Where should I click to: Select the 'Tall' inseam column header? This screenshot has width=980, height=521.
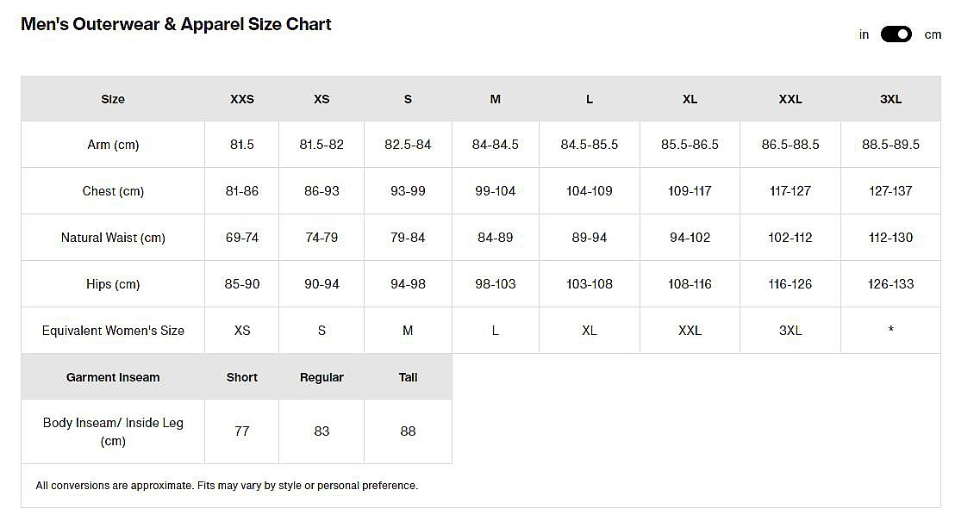pyautogui.click(x=408, y=377)
